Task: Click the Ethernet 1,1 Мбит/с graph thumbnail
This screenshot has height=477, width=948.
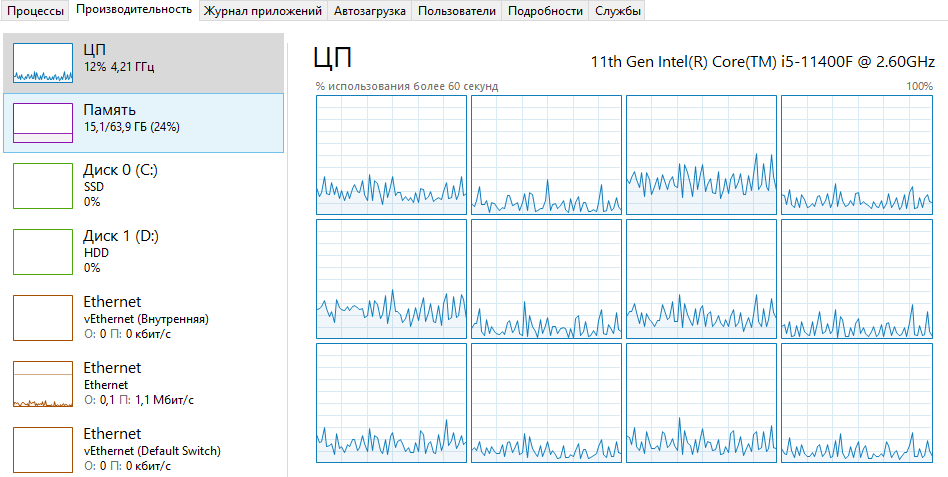Action: pyautogui.click(x=43, y=384)
